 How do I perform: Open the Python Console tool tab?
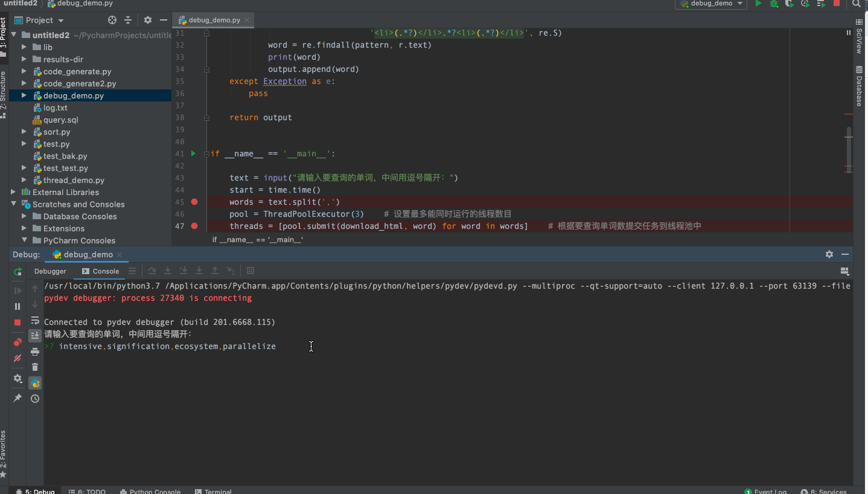[x=150, y=491]
